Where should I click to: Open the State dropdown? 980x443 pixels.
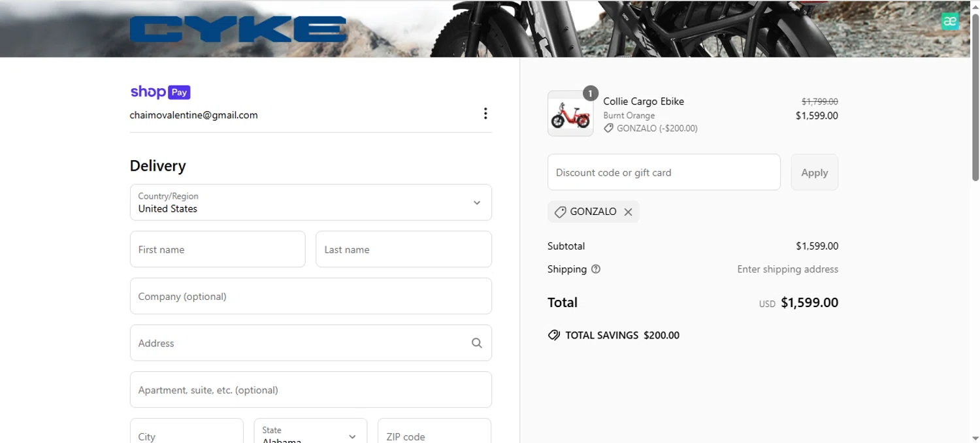point(310,431)
